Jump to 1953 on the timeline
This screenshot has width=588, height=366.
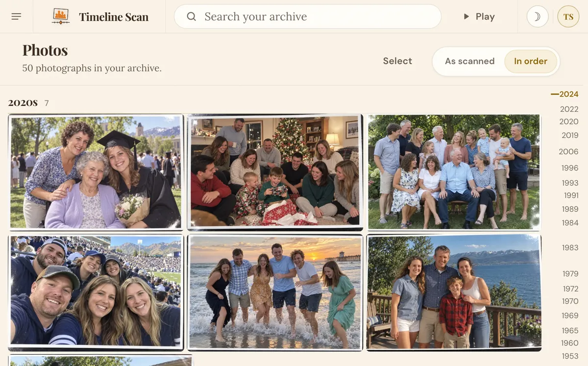[x=570, y=357]
